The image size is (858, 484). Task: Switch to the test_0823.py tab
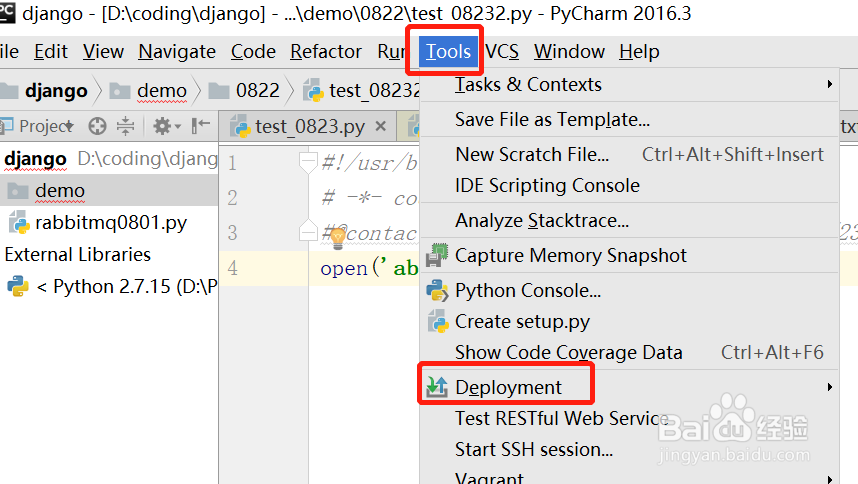310,127
